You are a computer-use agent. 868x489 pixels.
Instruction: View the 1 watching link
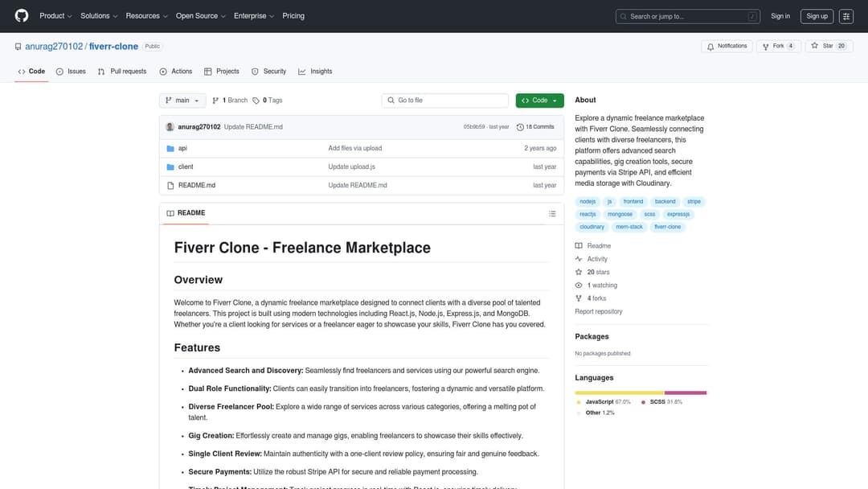point(596,286)
